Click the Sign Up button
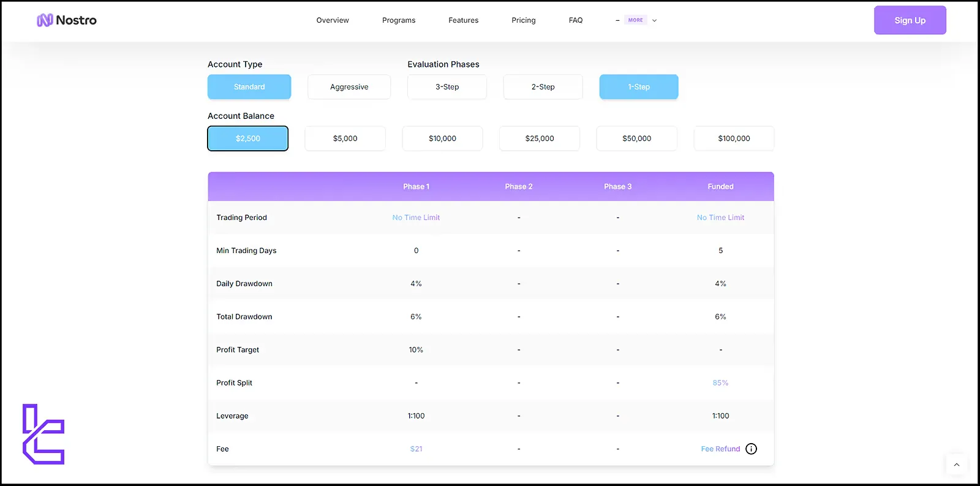Screen dimensions: 980x486 (910, 20)
